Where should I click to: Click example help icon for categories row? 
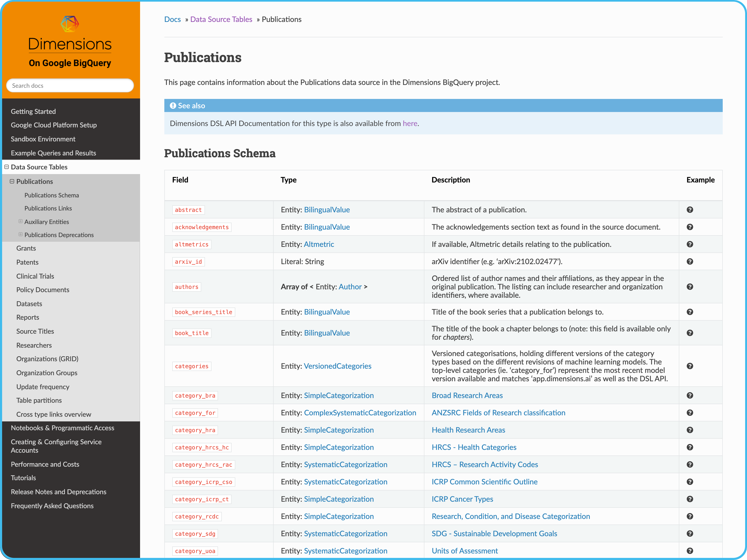click(690, 366)
